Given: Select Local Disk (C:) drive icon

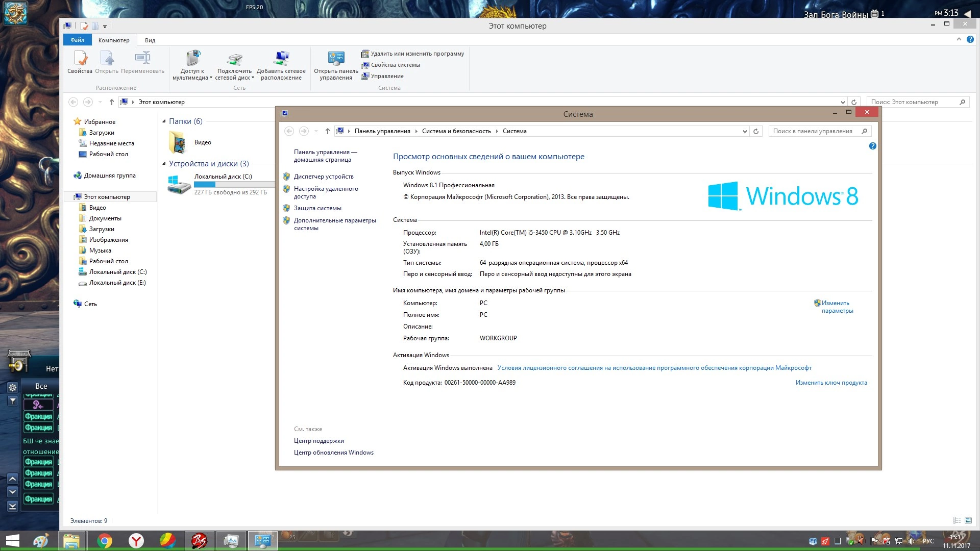Looking at the screenshot, I should click(x=179, y=184).
